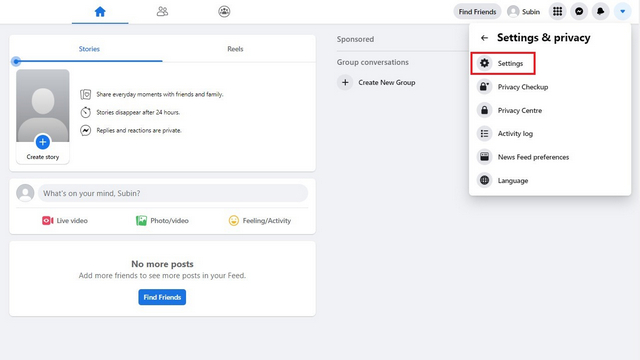640x360 pixels.
Task: Click the Create story label
Action: [x=43, y=157]
